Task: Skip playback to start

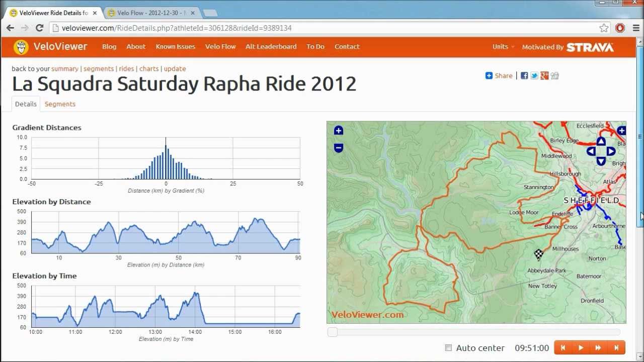Action: pos(563,348)
